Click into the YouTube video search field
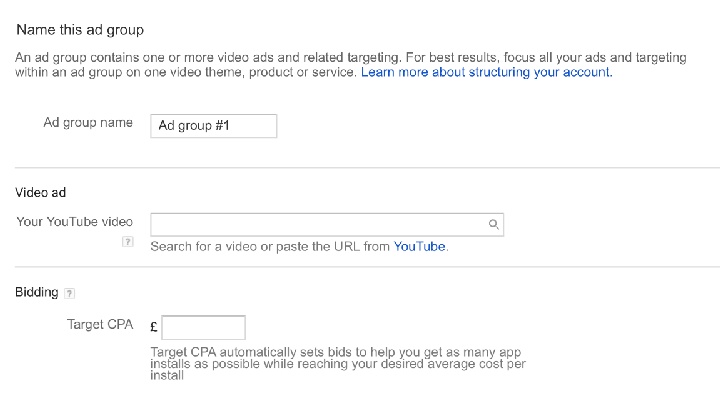The height and width of the screenshot is (403, 720). pyautogui.click(x=327, y=224)
